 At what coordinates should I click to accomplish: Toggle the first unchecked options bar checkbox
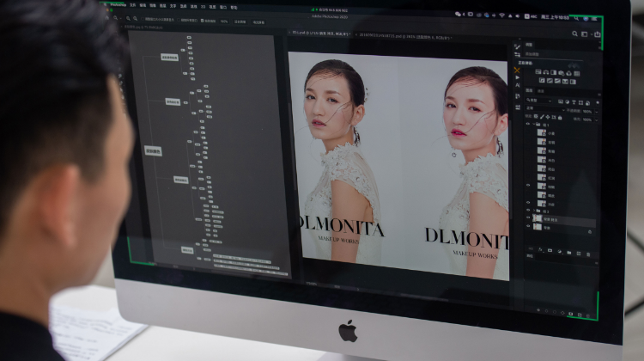pyautogui.click(x=143, y=19)
